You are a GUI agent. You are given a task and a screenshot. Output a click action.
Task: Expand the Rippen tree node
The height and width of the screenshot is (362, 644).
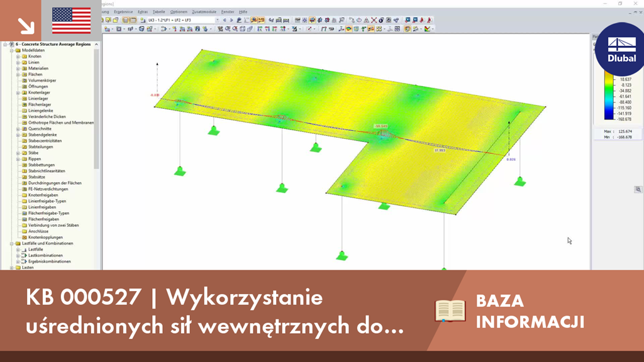[x=18, y=159]
